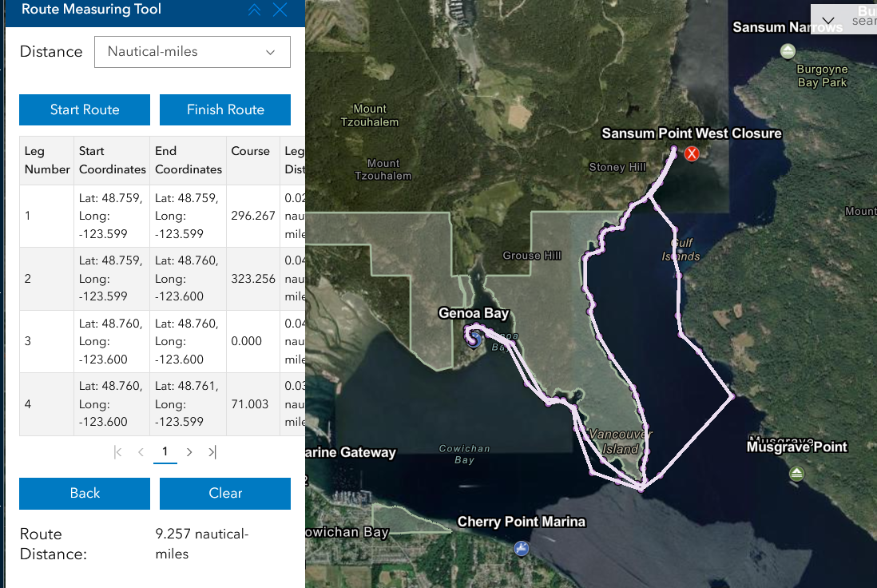Select page 1 in the table pager
The height and width of the screenshot is (588, 877).
pos(165,452)
